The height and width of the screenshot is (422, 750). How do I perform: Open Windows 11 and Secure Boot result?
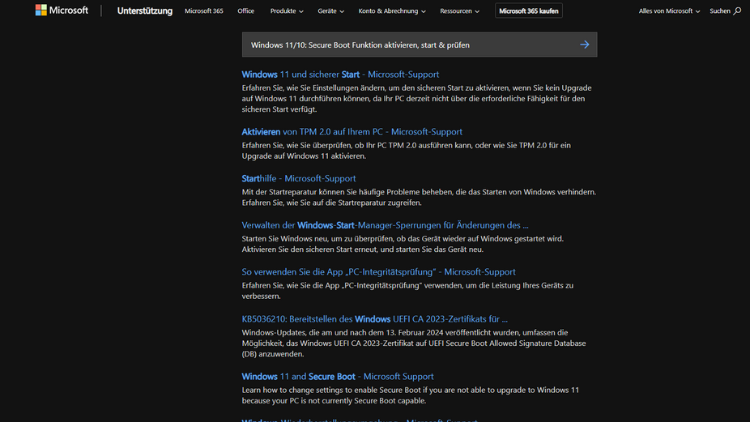(x=337, y=376)
